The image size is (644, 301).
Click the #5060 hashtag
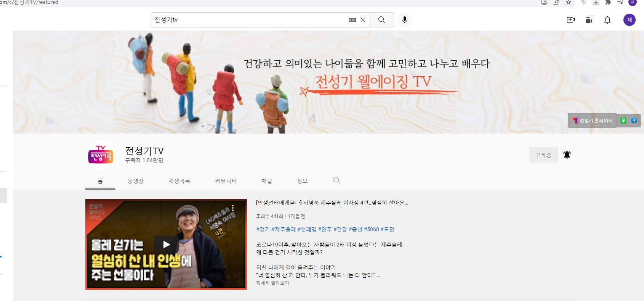[x=372, y=229]
